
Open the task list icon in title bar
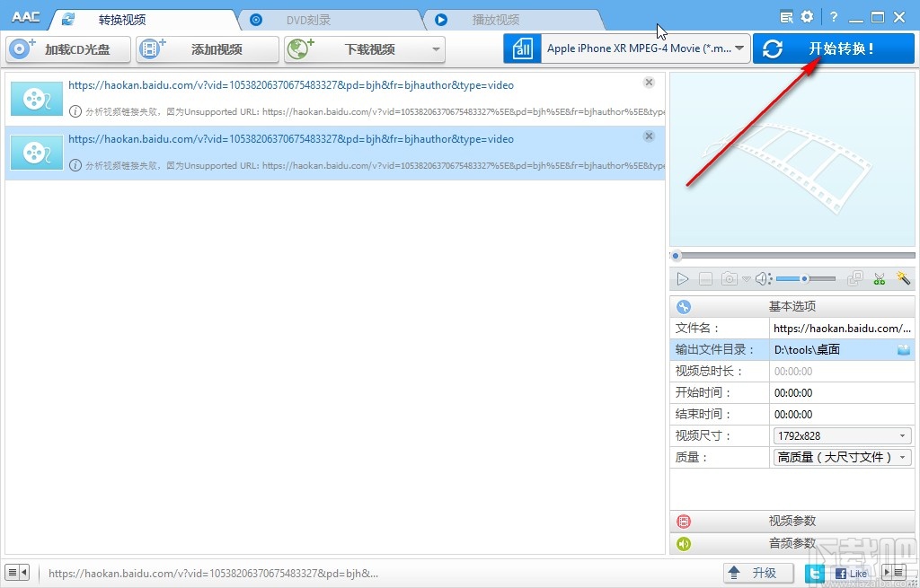tap(786, 17)
